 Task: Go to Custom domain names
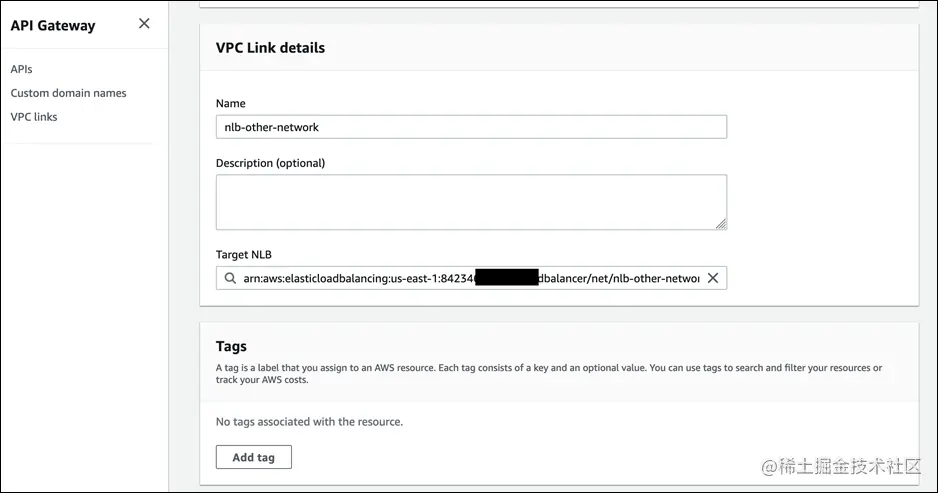pos(68,93)
